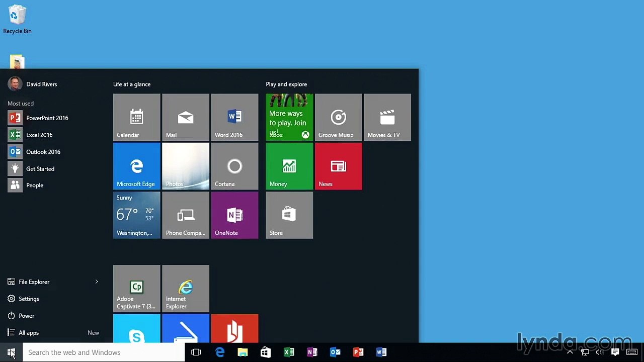
Task: Open the Power options menu
Action: click(x=53, y=316)
